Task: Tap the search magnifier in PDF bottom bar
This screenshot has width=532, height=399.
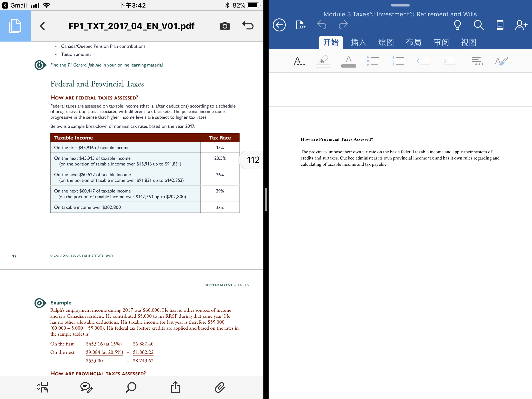Action: point(131,387)
